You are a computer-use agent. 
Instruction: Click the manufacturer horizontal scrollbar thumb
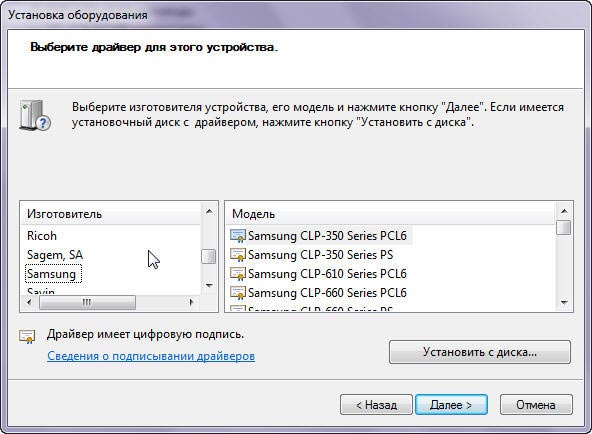coord(87,302)
